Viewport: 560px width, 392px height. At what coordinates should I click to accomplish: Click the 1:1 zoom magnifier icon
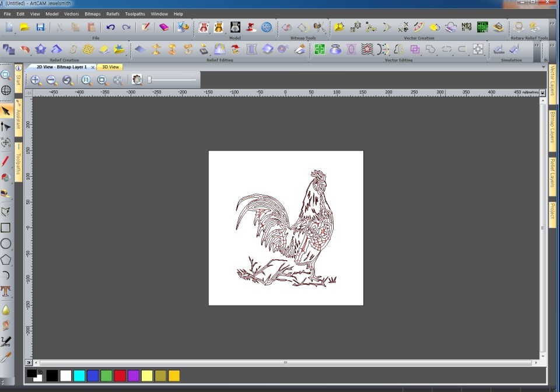(86, 80)
